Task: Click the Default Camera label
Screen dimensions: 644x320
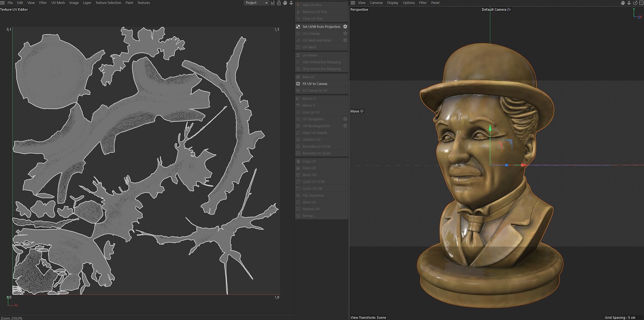Action: [x=494, y=9]
